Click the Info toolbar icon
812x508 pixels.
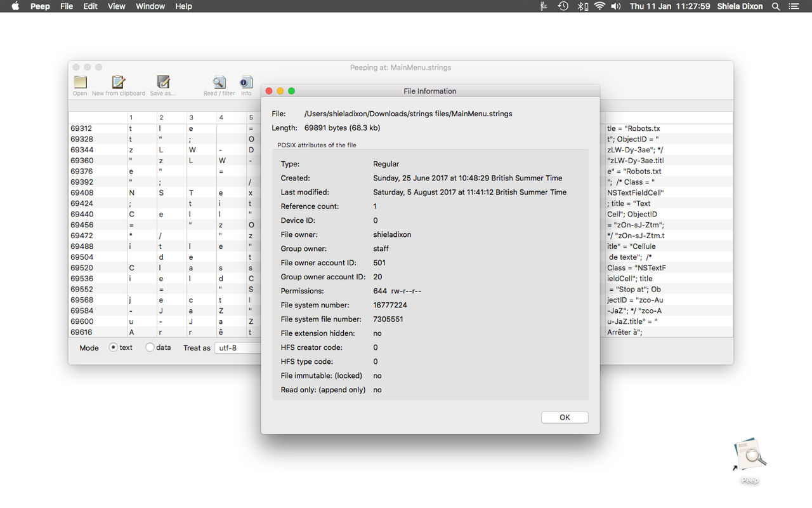tap(246, 83)
